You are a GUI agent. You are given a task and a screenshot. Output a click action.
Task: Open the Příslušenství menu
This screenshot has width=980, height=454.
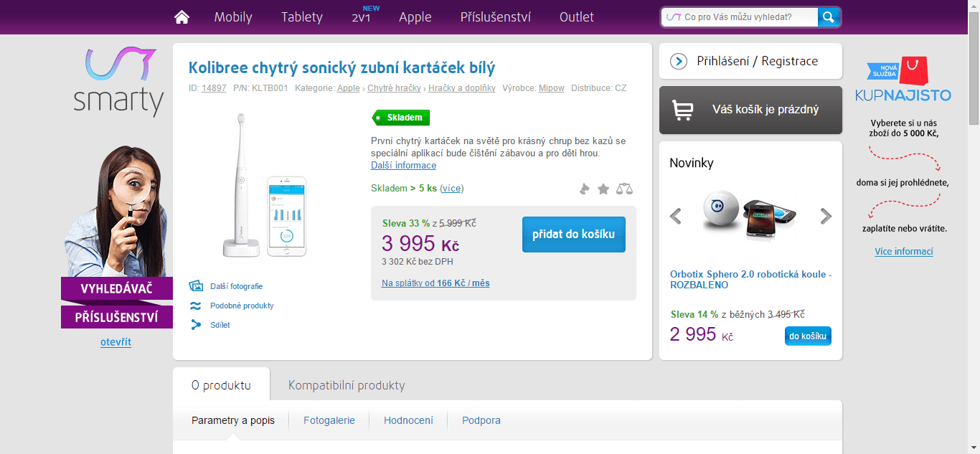pyautogui.click(x=496, y=17)
